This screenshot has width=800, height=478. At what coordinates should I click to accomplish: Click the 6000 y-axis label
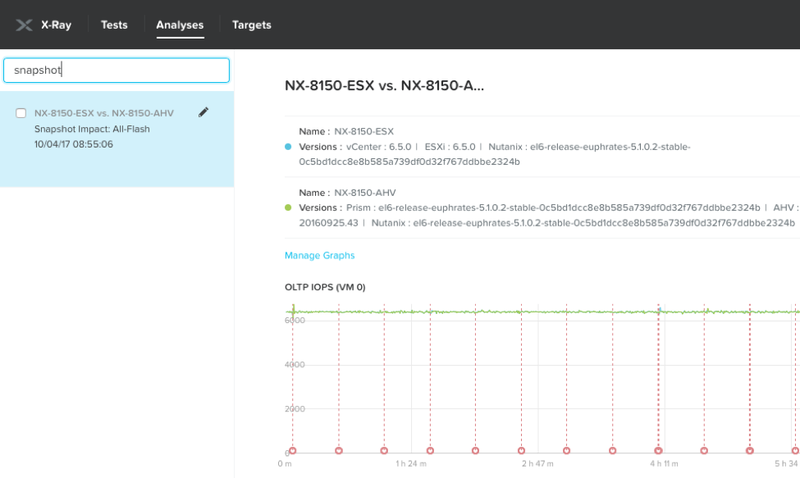click(x=295, y=320)
